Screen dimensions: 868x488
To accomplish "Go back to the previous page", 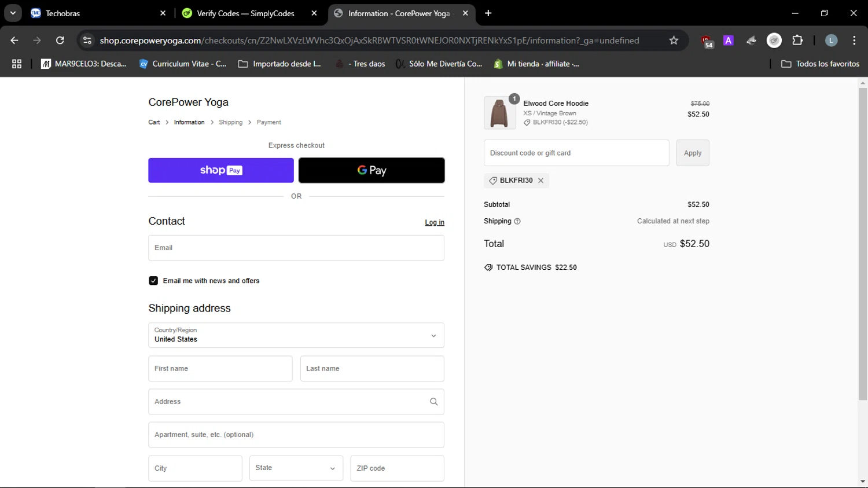I will point(14,41).
